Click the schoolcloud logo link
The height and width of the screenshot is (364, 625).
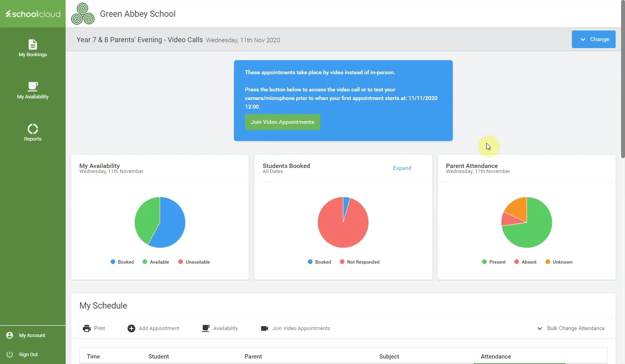coord(33,14)
